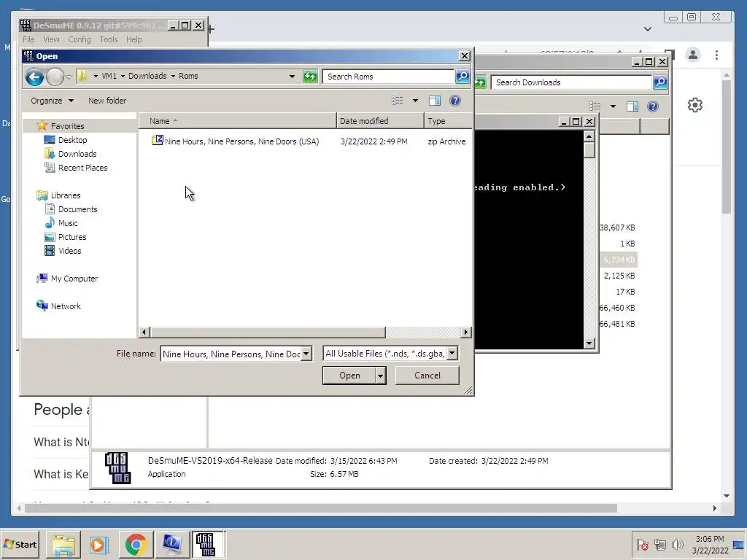Expand the view options dropdown arrow in Open dialog
The height and width of the screenshot is (560, 747).
pos(415,101)
